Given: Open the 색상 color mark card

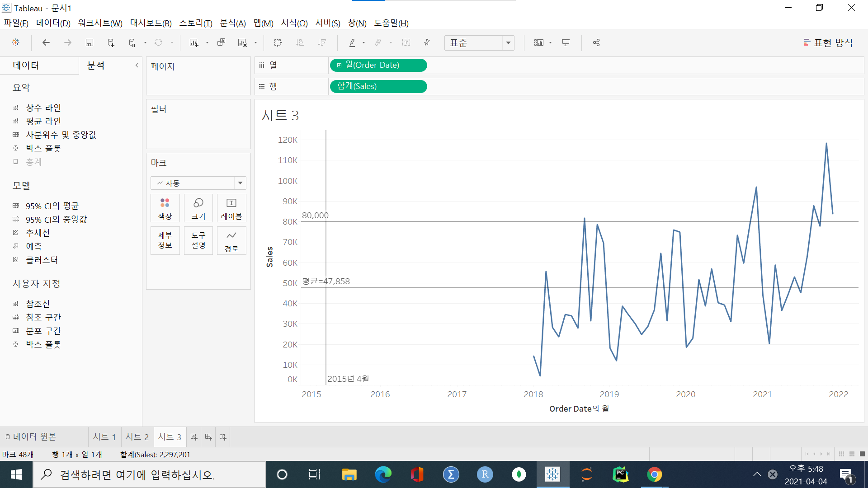Looking at the screenshot, I should (165, 208).
